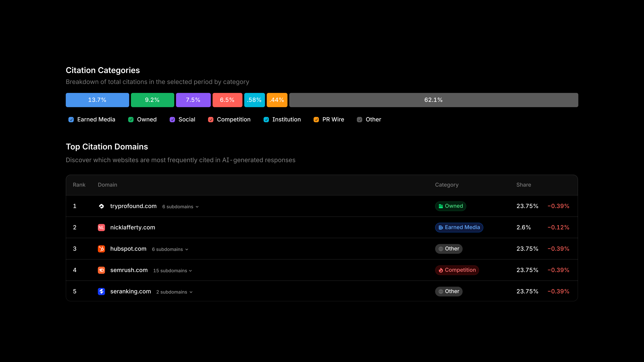The width and height of the screenshot is (644, 362).
Task: Expand tryprofound.com 6 subdomains
Action: [x=180, y=207]
